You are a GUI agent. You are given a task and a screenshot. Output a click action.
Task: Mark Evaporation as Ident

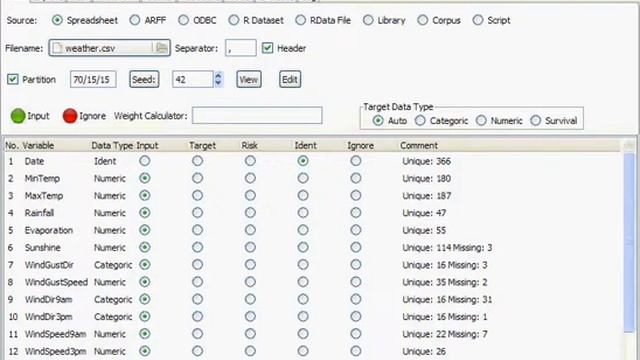tap(303, 230)
